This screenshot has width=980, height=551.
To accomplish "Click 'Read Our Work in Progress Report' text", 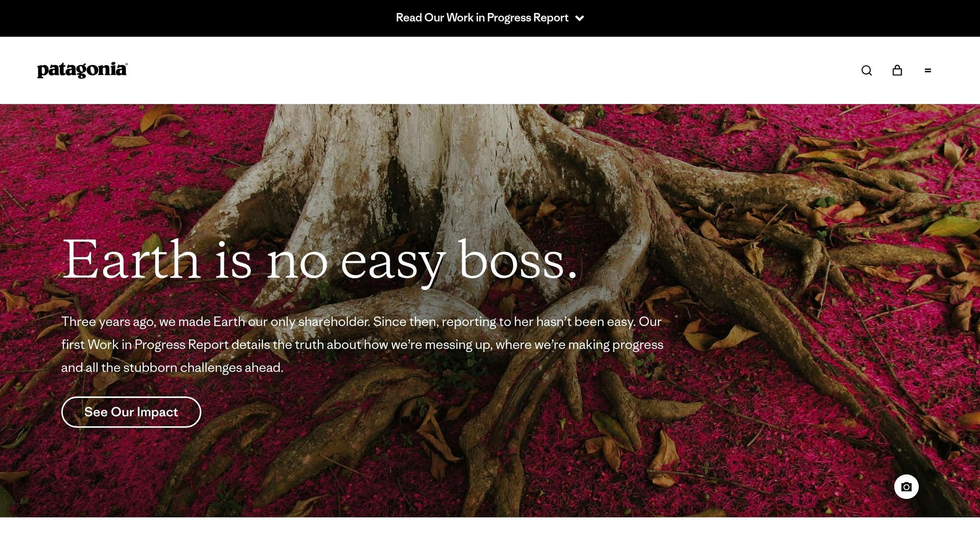I will click(482, 18).
